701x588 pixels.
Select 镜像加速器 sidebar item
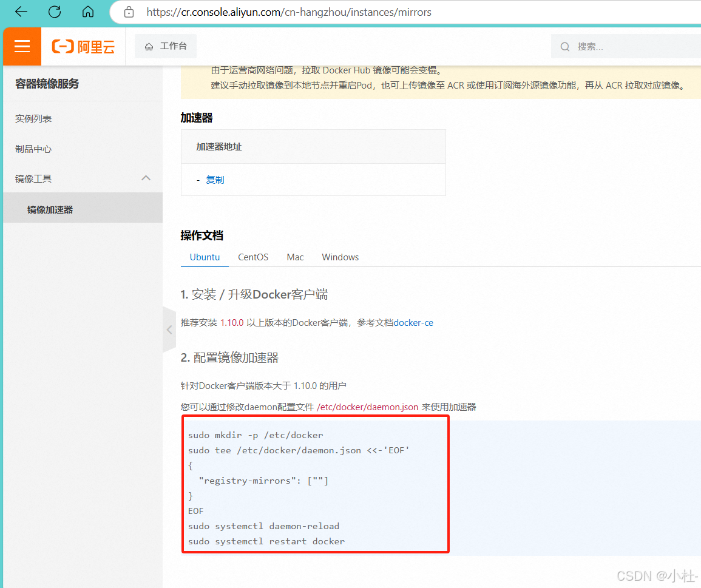83,209
